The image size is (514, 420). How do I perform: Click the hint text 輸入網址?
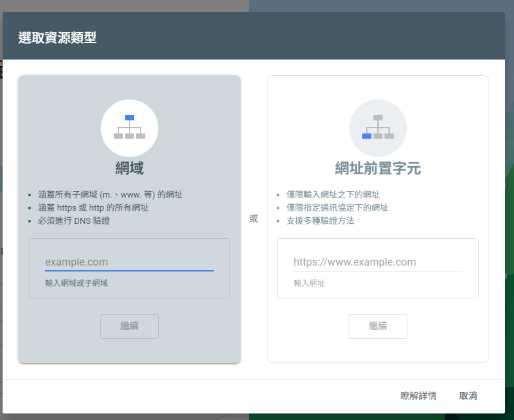[309, 283]
